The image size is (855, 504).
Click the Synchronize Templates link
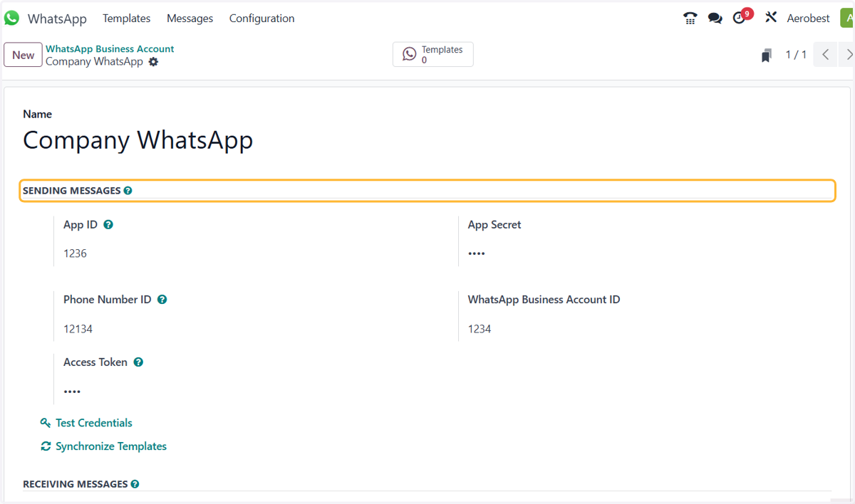(x=111, y=446)
